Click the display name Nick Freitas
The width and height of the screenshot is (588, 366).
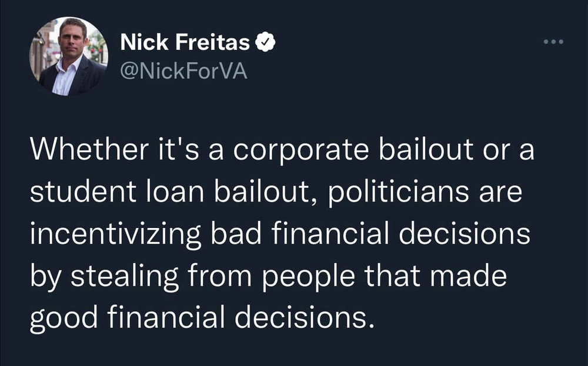[x=186, y=43]
